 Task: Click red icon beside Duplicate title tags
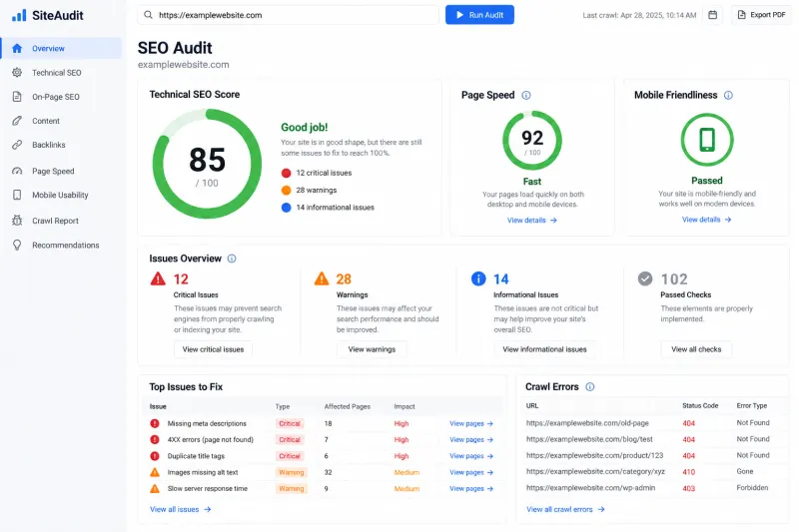(155, 456)
